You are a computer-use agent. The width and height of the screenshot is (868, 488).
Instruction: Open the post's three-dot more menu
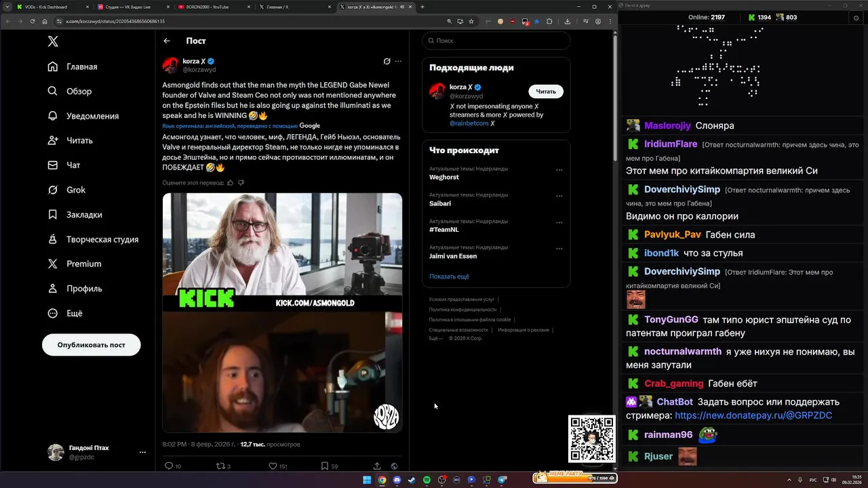tap(398, 61)
